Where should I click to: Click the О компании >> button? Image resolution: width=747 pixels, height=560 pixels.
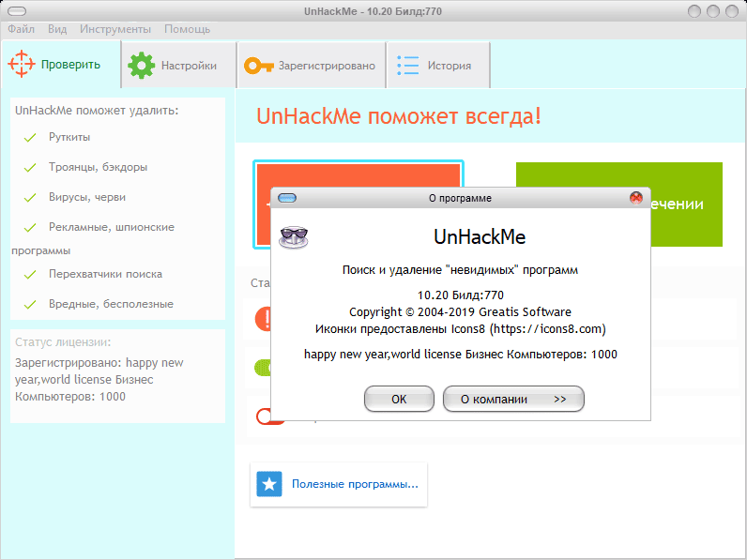[x=513, y=399]
